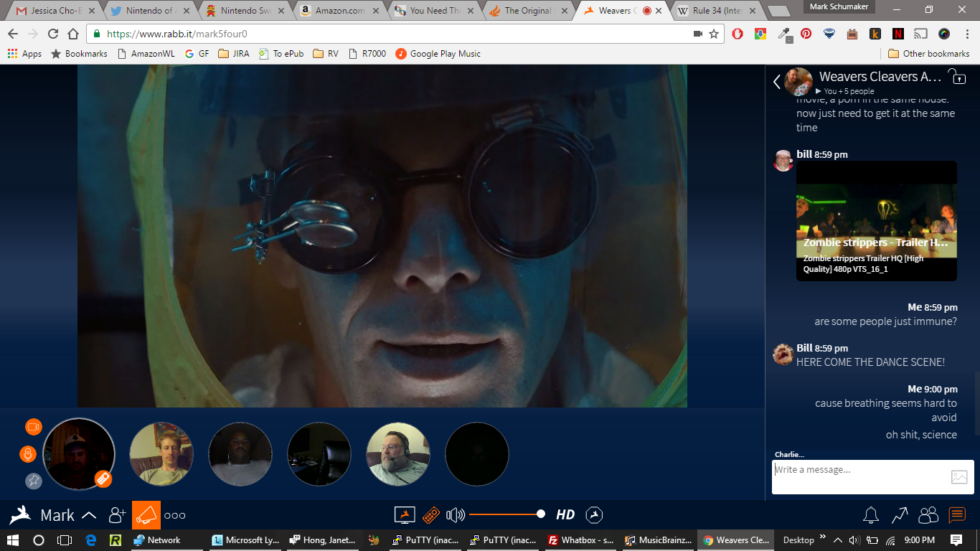Viewport: 980px width, 551px height.
Task: Switch to the Amazon.com tab
Action: [339, 11]
